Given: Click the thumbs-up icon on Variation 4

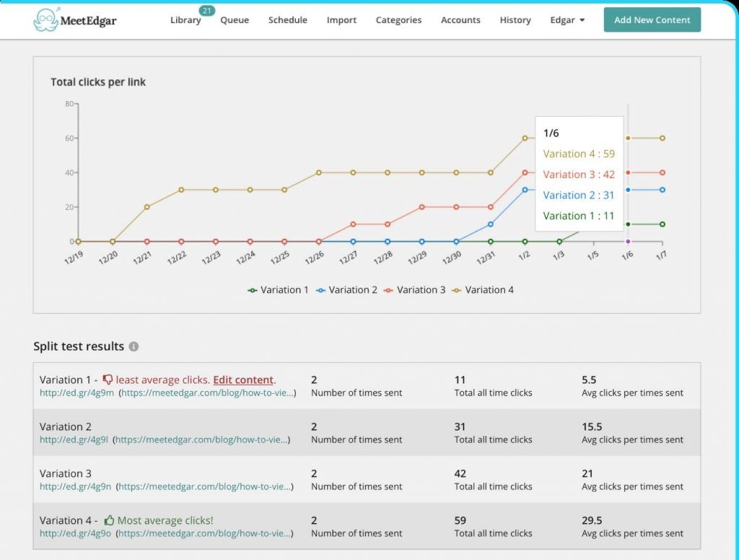Looking at the screenshot, I should [x=110, y=520].
